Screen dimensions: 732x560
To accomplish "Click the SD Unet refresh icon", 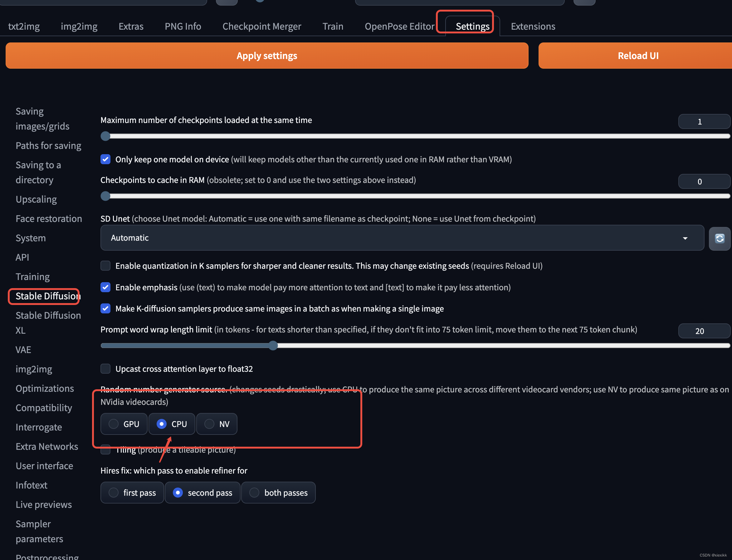I will coord(719,238).
